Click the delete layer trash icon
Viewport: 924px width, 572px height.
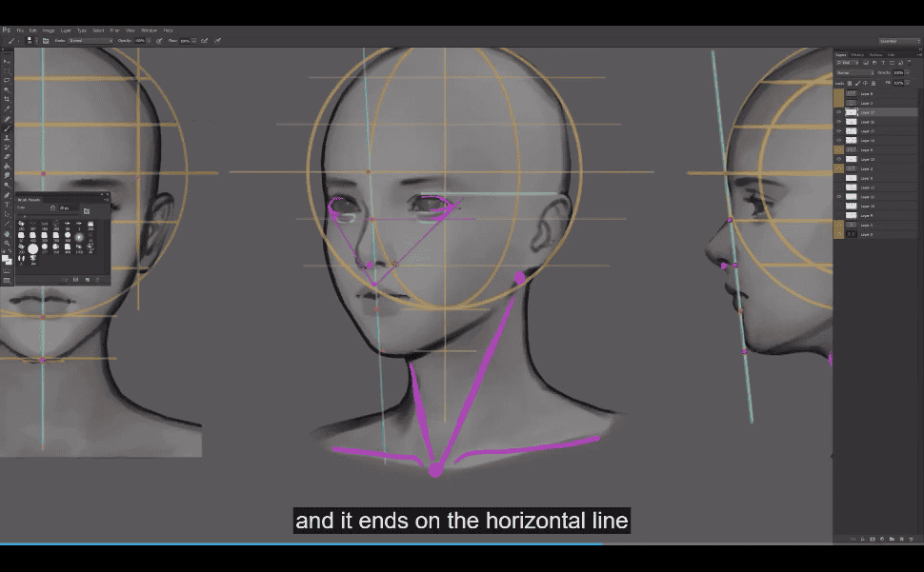(912, 539)
